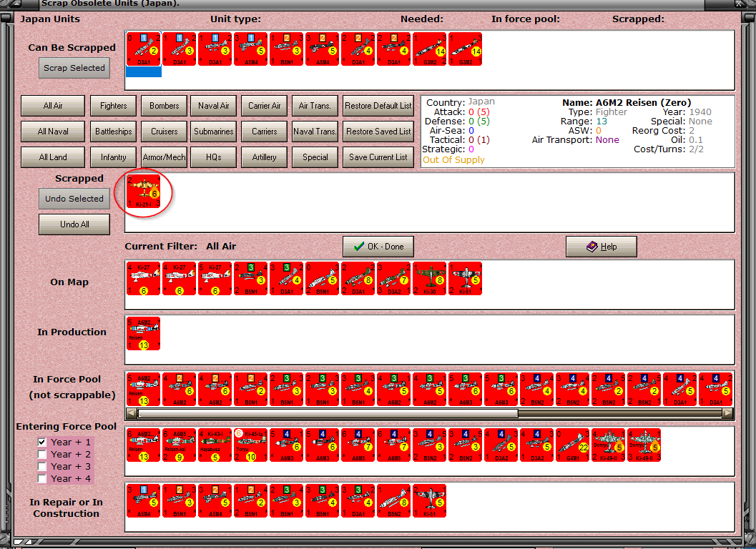Select the Ki-43-I Hayabusa unit
This screenshot has height=549, width=756.
coord(215,445)
